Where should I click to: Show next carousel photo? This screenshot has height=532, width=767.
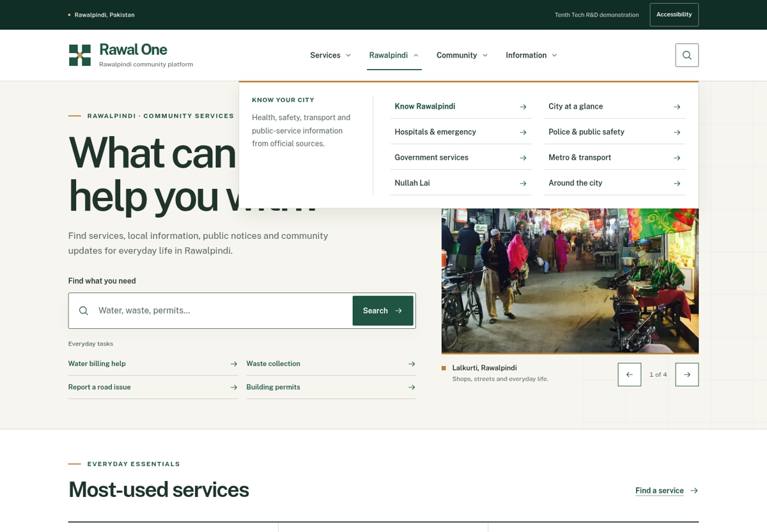tap(687, 374)
